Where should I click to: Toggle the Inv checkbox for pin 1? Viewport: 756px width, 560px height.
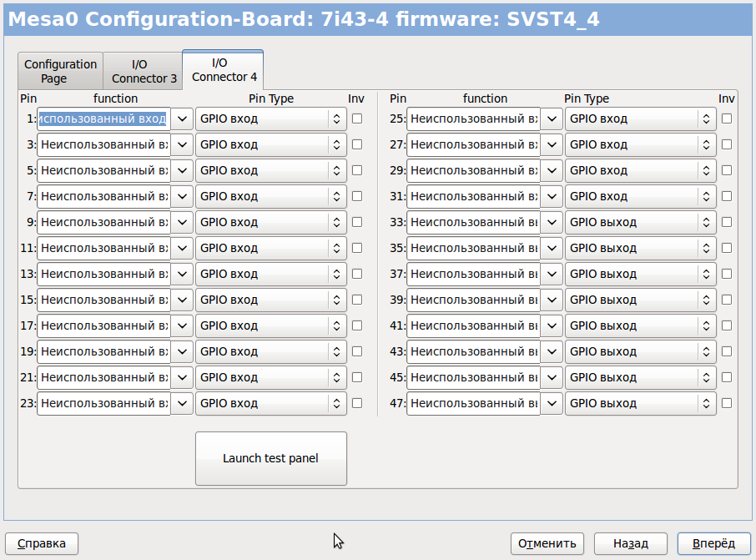pyautogui.click(x=357, y=119)
